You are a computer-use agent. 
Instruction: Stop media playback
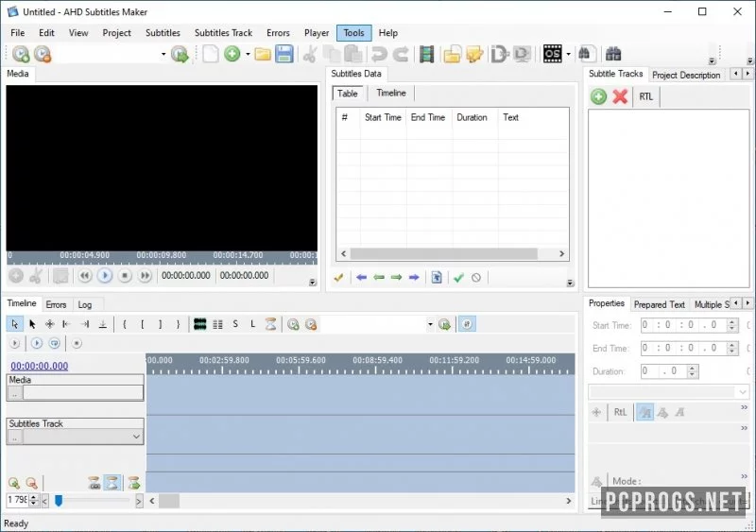tap(125, 276)
